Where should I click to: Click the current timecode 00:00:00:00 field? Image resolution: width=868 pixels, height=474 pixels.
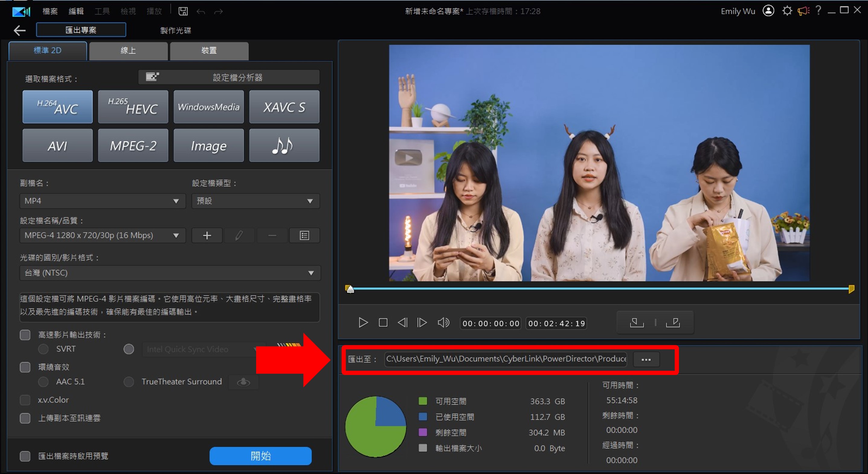coord(490,323)
